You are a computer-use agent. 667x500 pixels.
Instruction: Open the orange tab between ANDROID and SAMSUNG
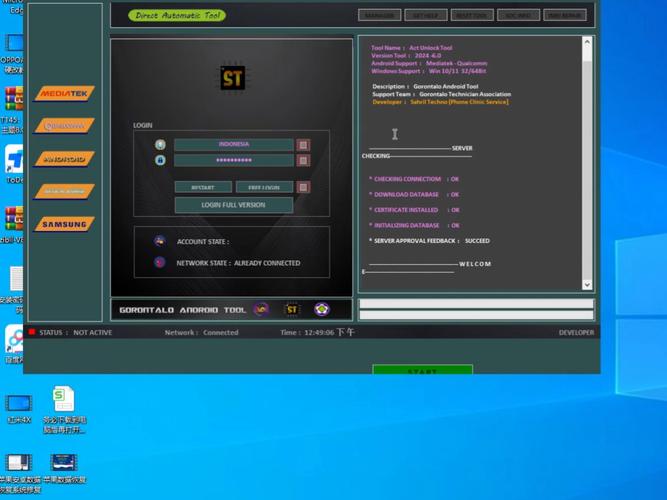click(65, 191)
